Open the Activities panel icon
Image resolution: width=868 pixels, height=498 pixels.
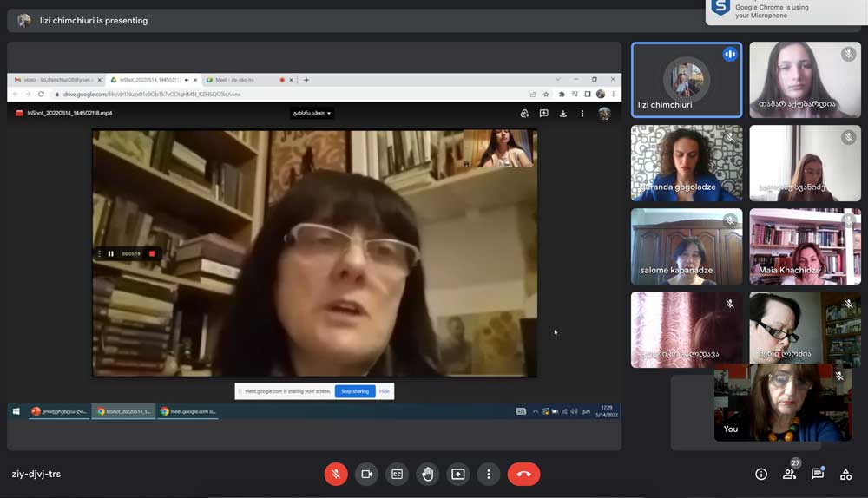point(845,474)
